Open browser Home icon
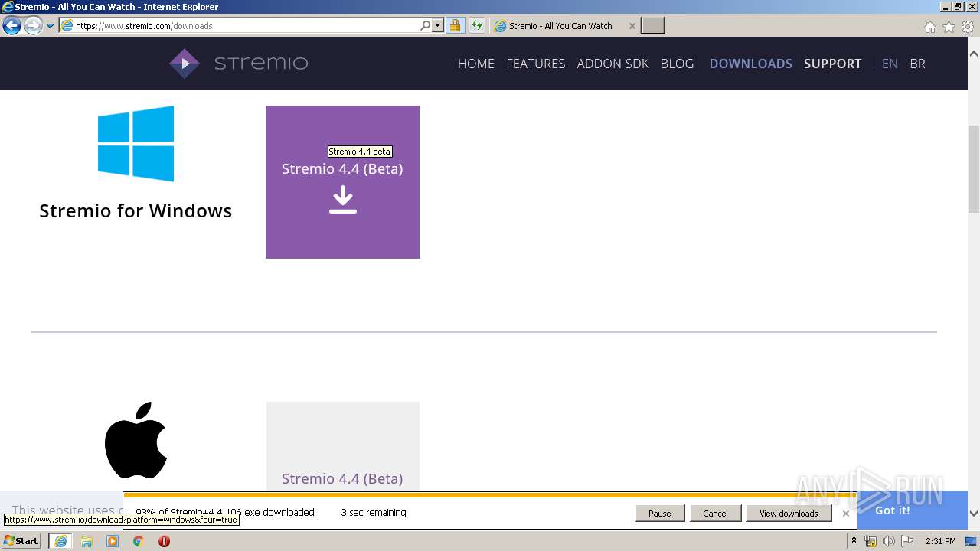Image resolution: width=980 pixels, height=551 pixels. click(929, 27)
